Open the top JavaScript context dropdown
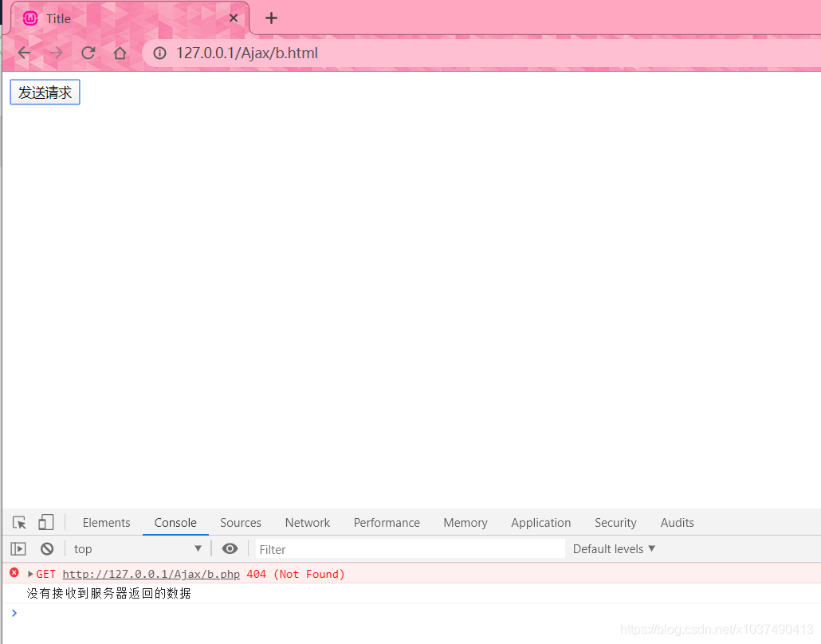 [x=137, y=548]
